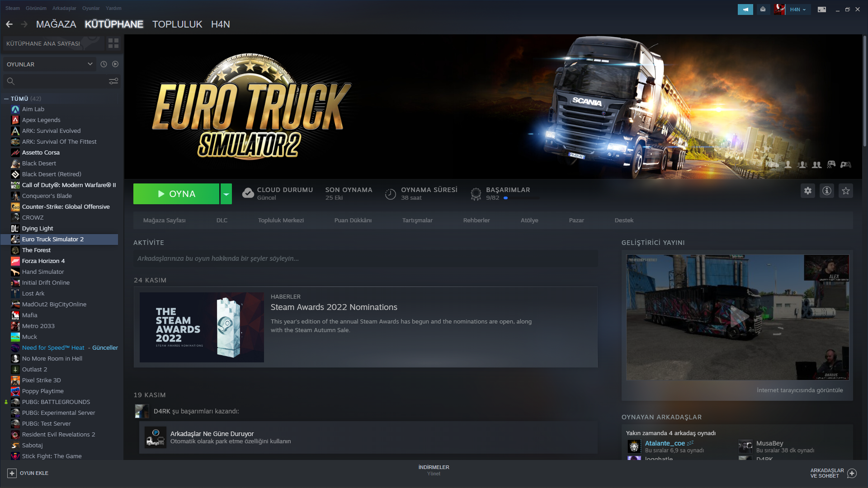Open the Arkadaşlar menu
The width and height of the screenshot is (868, 488).
pyautogui.click(x=64, y=8)
